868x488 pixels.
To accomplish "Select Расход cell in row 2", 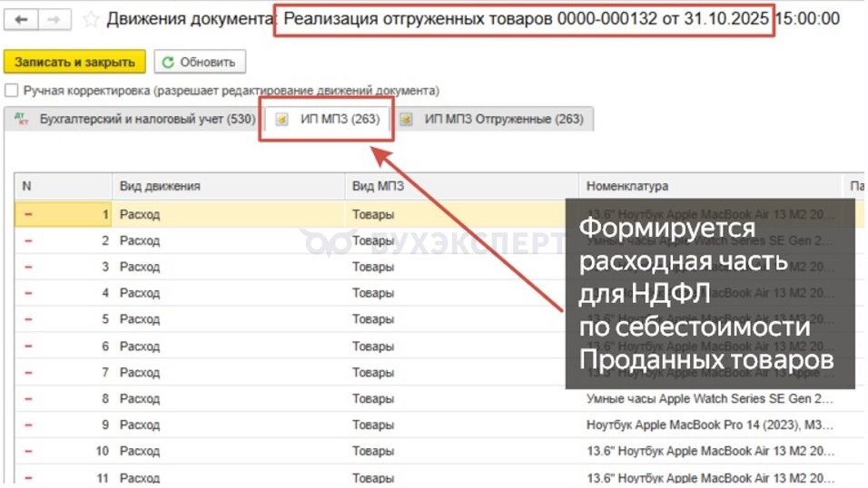I will [229, 240].
